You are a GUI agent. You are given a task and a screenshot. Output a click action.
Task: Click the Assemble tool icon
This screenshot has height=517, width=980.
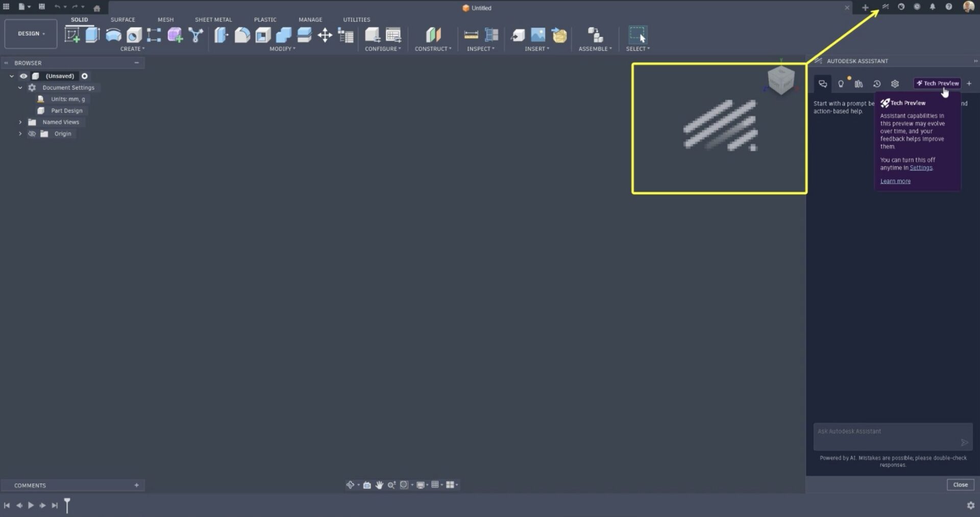(595, 35)
